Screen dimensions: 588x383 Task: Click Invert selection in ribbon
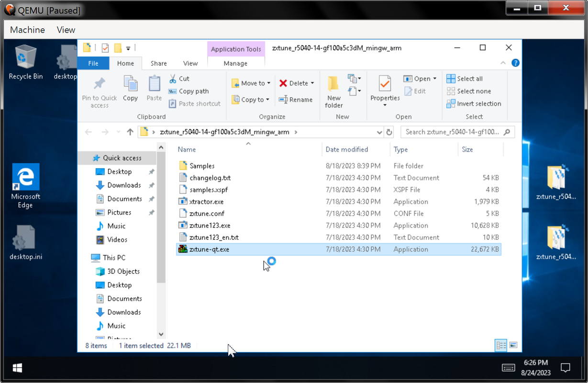[x=474, y=103]
